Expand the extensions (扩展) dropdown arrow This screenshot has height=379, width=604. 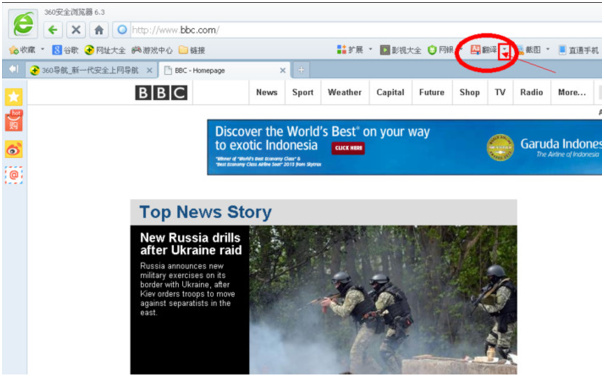pyautogui.click(x=371, y=49)
